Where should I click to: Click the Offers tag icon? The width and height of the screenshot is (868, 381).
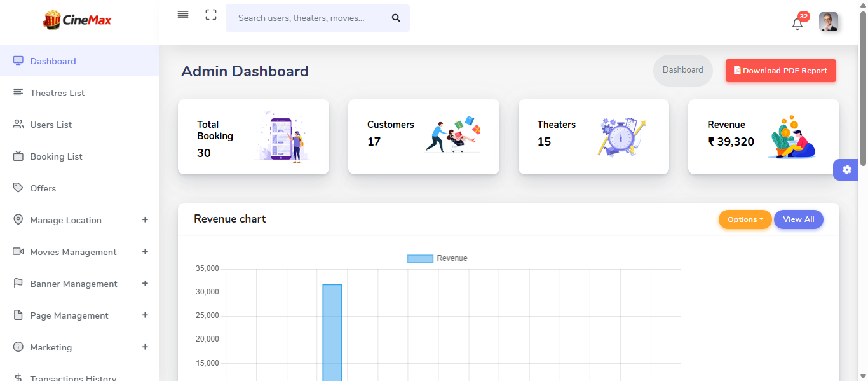[18, 188]
